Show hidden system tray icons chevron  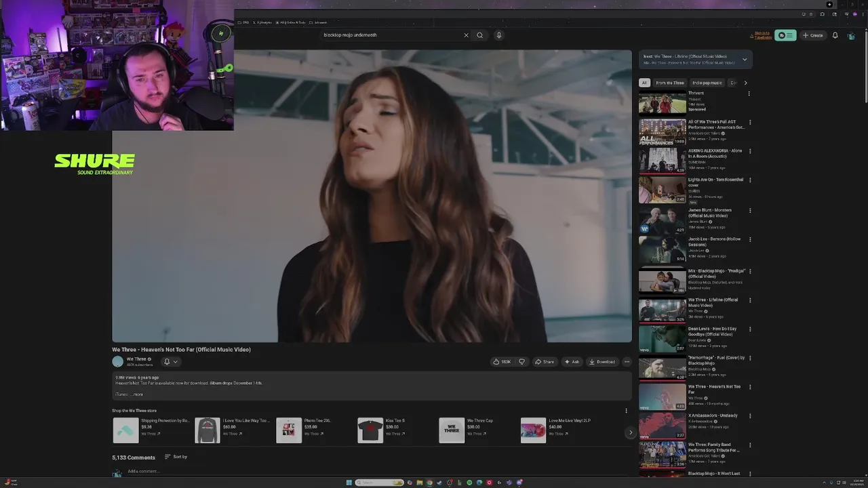tap(825, 483)
